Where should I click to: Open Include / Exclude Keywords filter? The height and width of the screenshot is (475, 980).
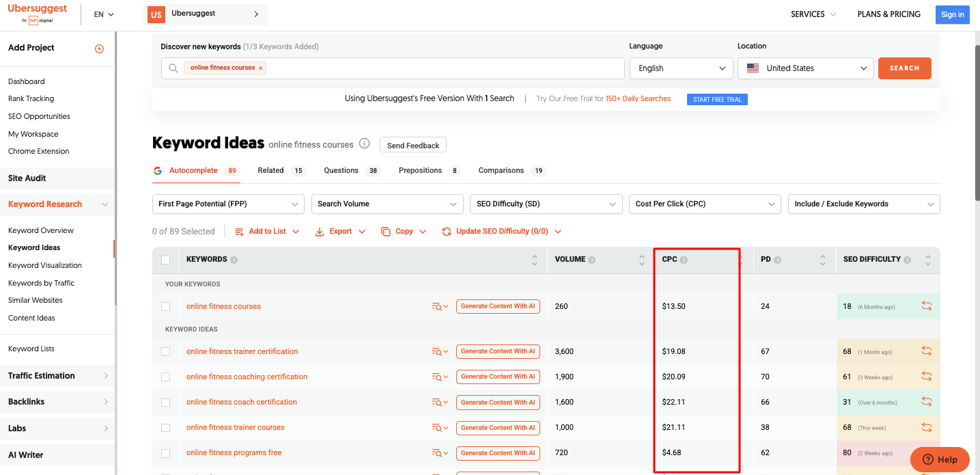click(864, 204)
